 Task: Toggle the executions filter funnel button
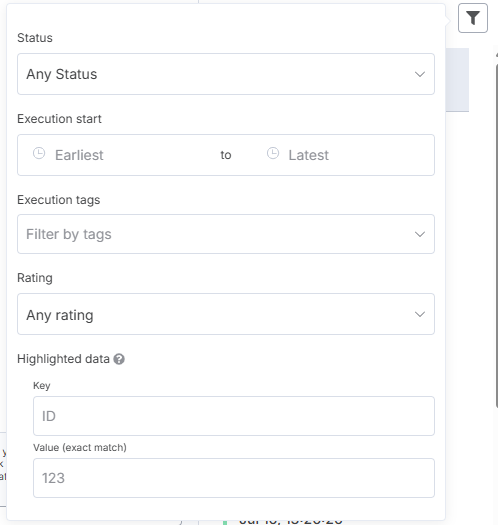(x=473, y=18)
